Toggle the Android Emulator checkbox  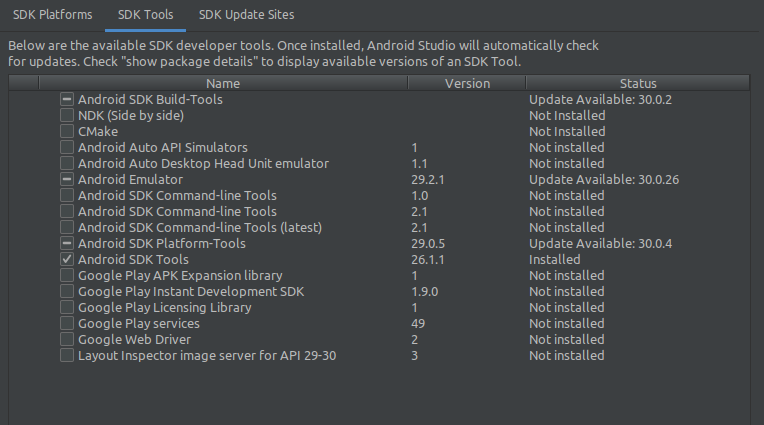67,179
